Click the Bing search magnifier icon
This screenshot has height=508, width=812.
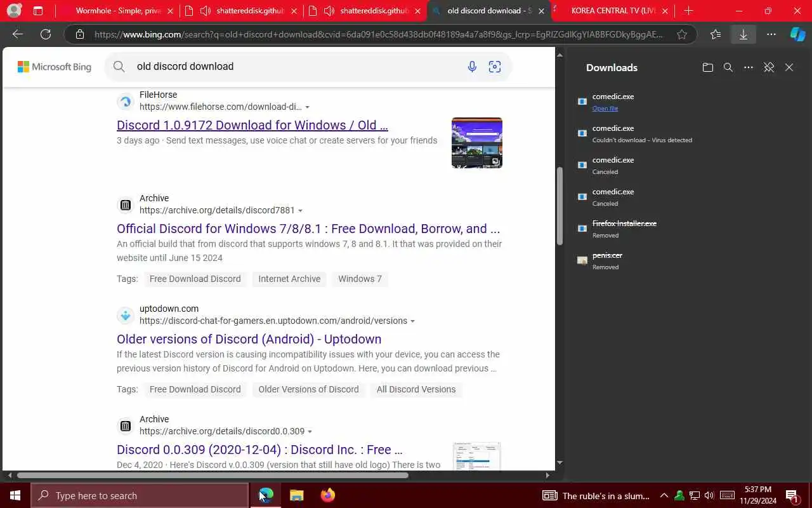[119, 67]
